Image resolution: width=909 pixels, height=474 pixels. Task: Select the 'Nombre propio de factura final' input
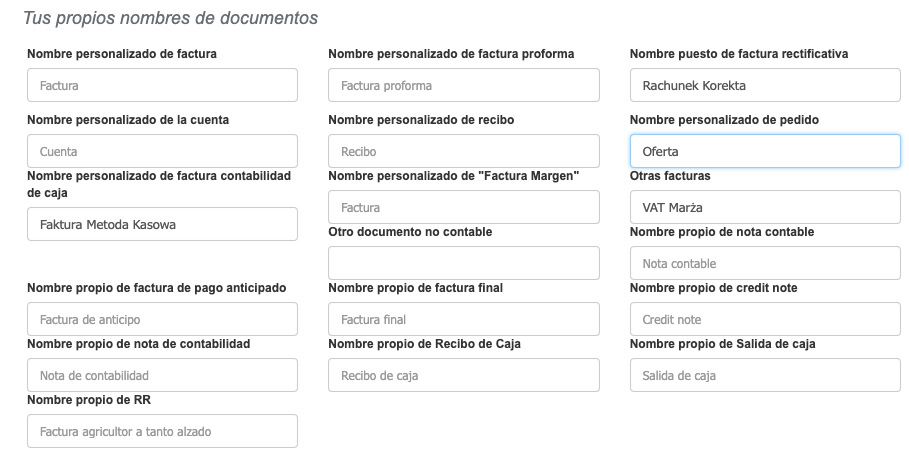pos(463,319)
